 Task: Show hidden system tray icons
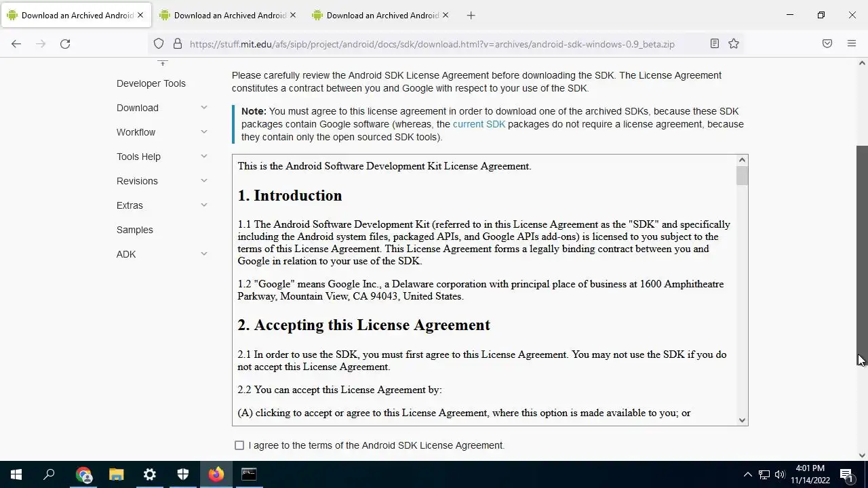tap(748, 474)
